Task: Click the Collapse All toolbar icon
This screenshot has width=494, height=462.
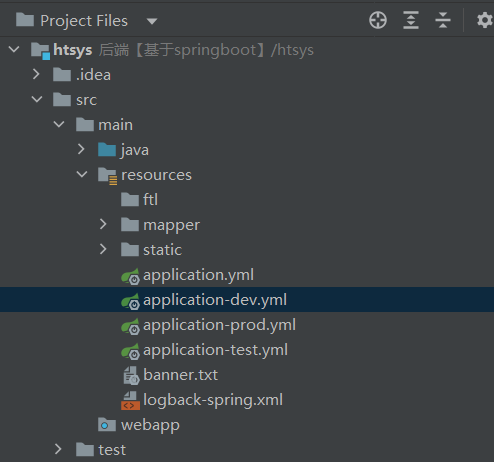Action: (443, 20)
